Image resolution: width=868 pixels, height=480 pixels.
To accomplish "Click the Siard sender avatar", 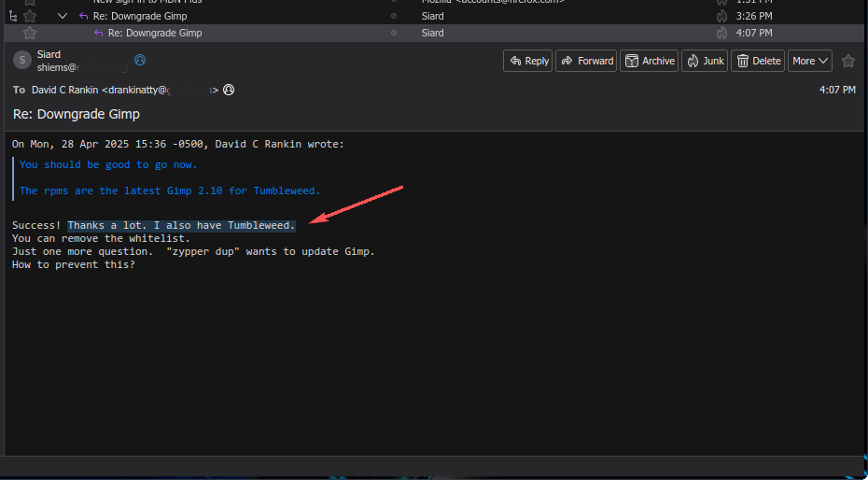I will click(x=21, y=61).
